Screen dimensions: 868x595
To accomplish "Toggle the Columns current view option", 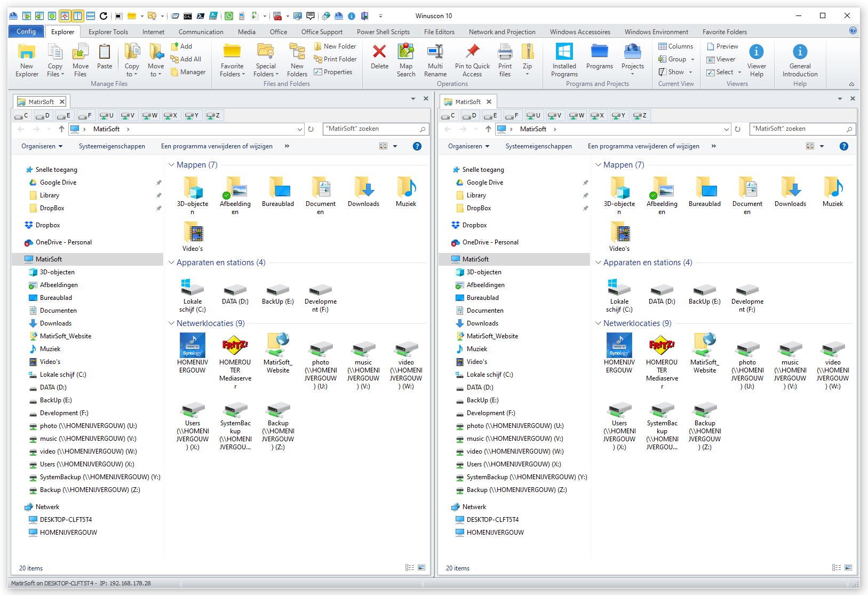I will 675,46.
